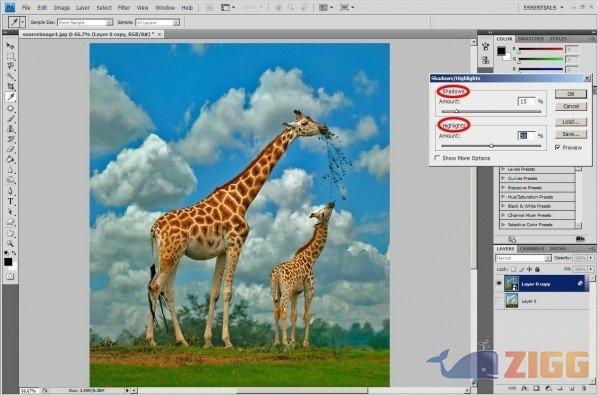
Task: Open the Image menu
Action: (61, 7)
